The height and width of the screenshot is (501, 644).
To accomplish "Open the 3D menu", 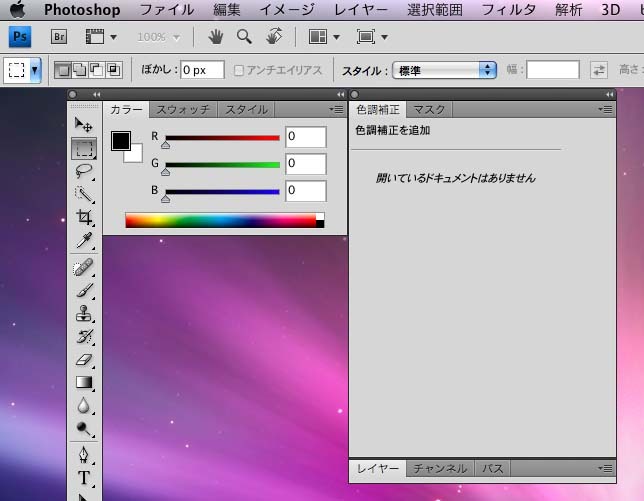I will pyautogui.click(x=611, y=10).
